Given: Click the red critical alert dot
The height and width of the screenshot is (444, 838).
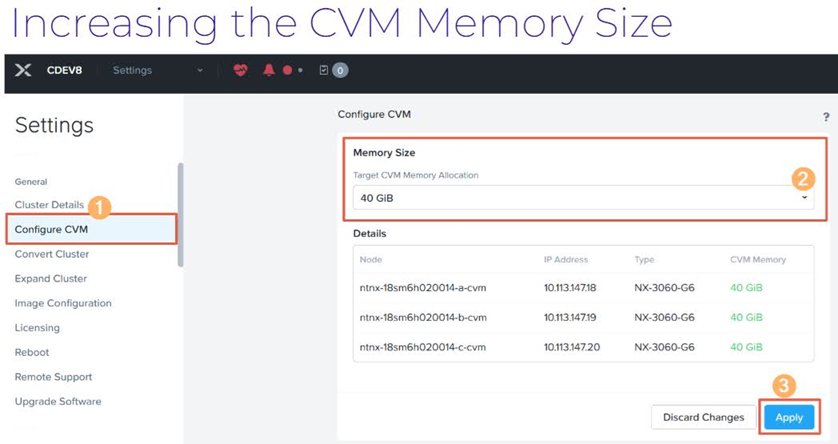Looking at the screenshot, I should [x=287, y=70].
